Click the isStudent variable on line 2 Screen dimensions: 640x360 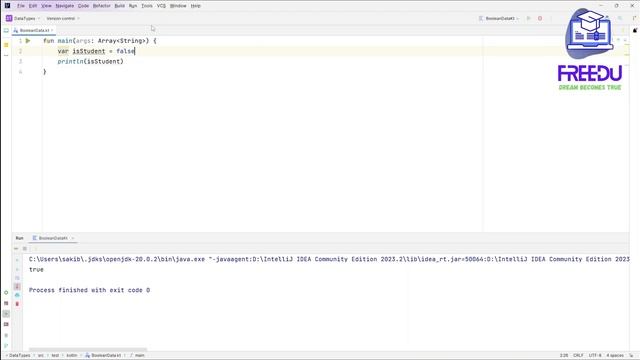[89, 51]
